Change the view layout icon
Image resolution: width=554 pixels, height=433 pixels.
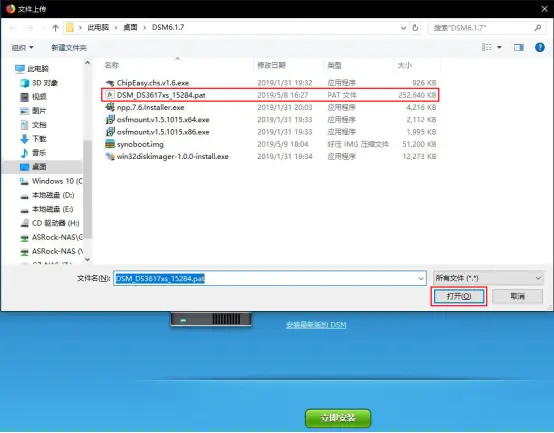coord(487,47)
